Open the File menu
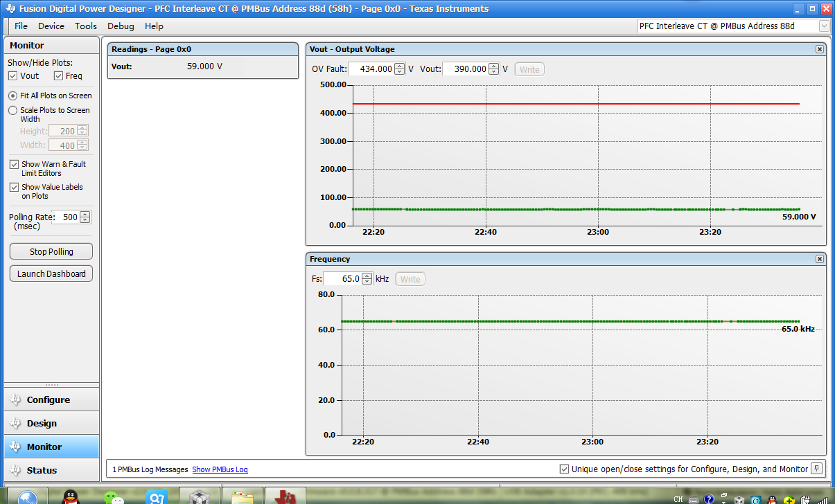Image resolution: width=835 pixels, height=504 pixels. [21, 26]
